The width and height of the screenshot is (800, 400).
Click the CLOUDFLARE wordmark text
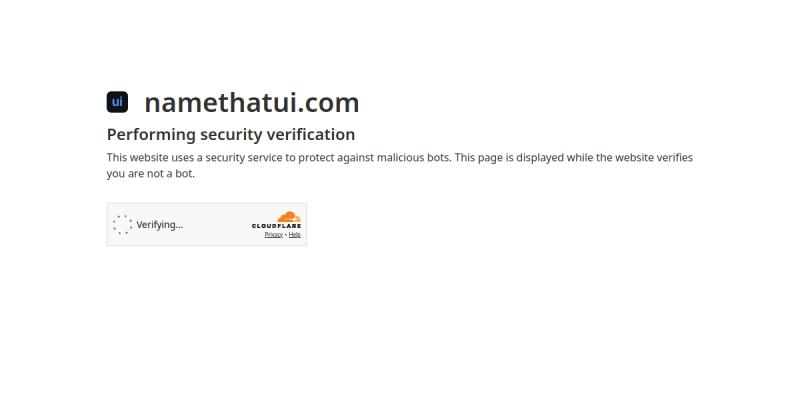coord(277,226)
